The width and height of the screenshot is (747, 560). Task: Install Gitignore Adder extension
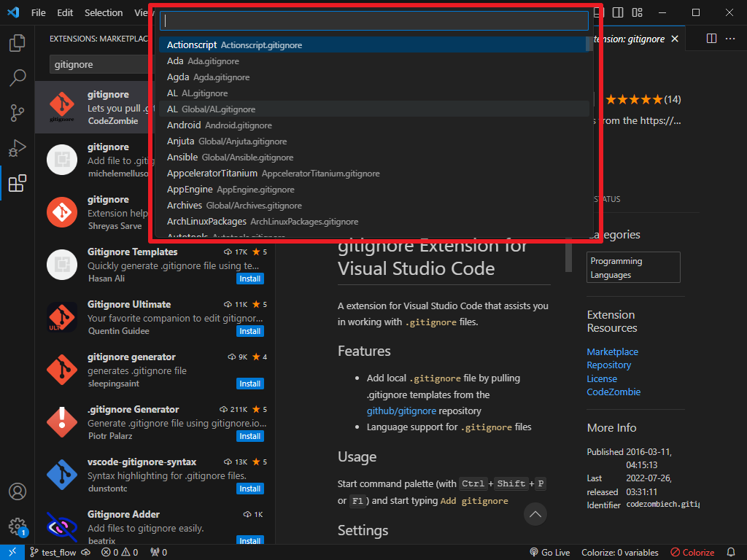pyautogui.click(x=250, y=540)
